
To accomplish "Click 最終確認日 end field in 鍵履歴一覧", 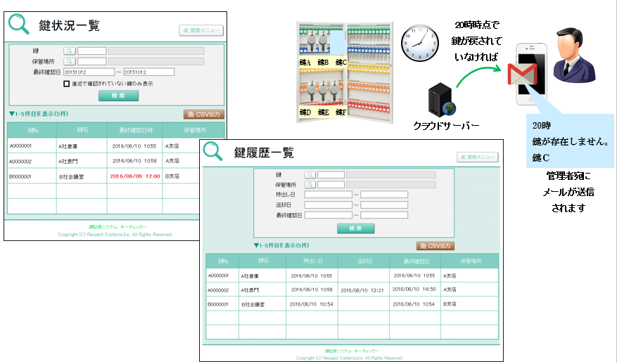I will pyautogui.click(x=384, y=215).
